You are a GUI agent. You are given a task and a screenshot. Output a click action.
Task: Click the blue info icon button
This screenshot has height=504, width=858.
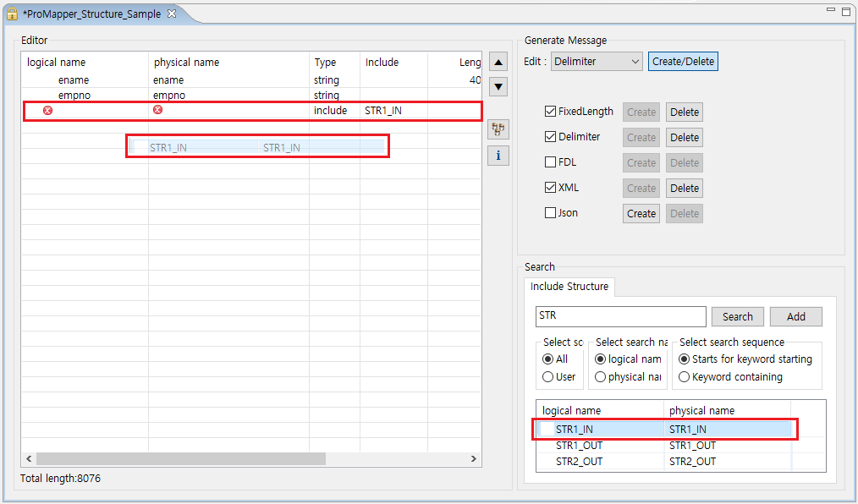pos(499,156)
